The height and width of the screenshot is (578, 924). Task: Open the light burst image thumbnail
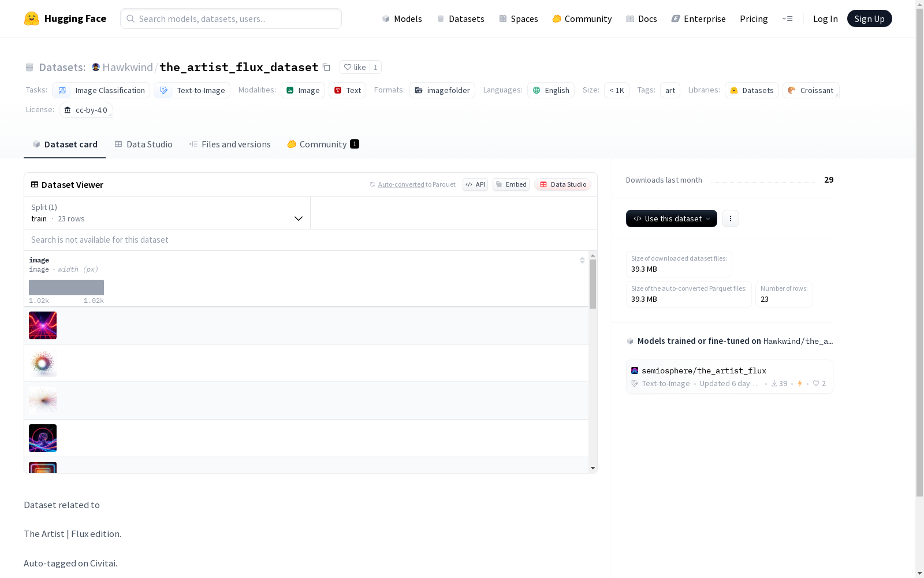click(43, 401)
